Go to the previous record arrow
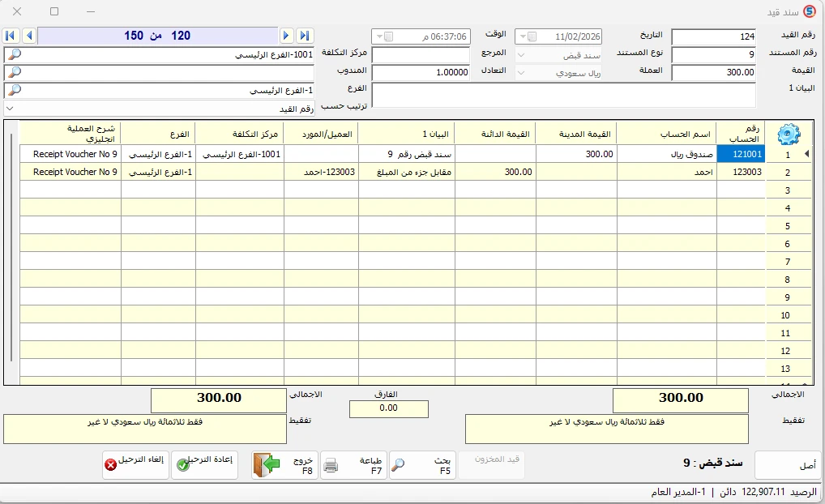 click(x=29, y=36)
